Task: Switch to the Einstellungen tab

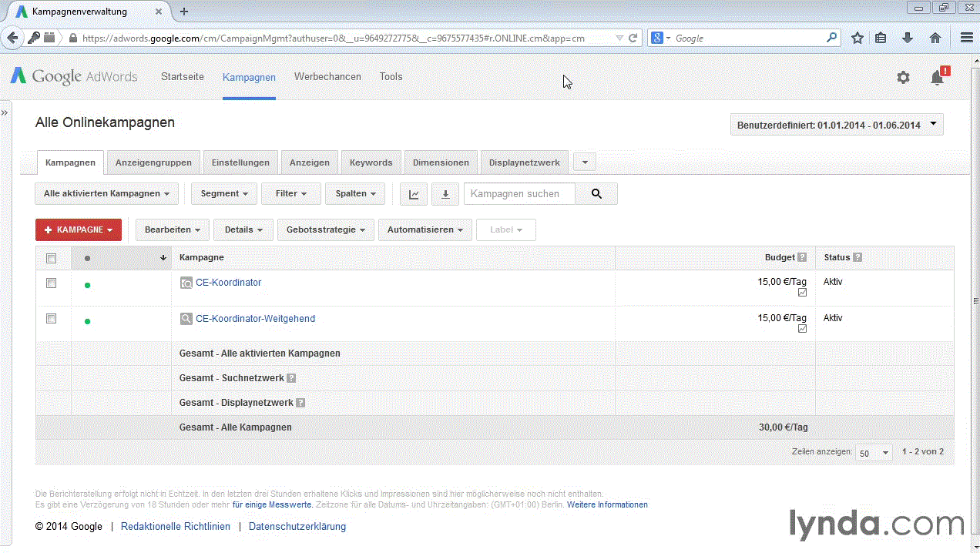Action: click(x=240, y=163)
